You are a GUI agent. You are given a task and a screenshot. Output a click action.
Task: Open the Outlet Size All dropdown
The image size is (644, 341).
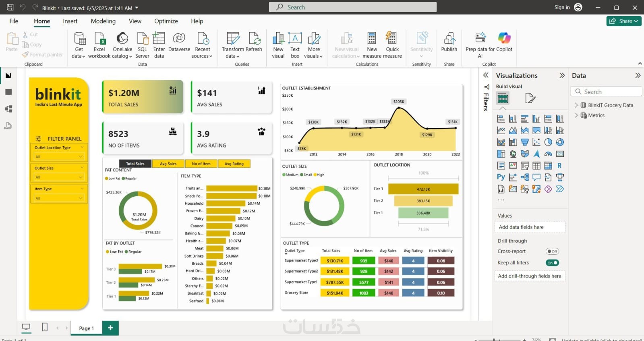pos(59,177)
